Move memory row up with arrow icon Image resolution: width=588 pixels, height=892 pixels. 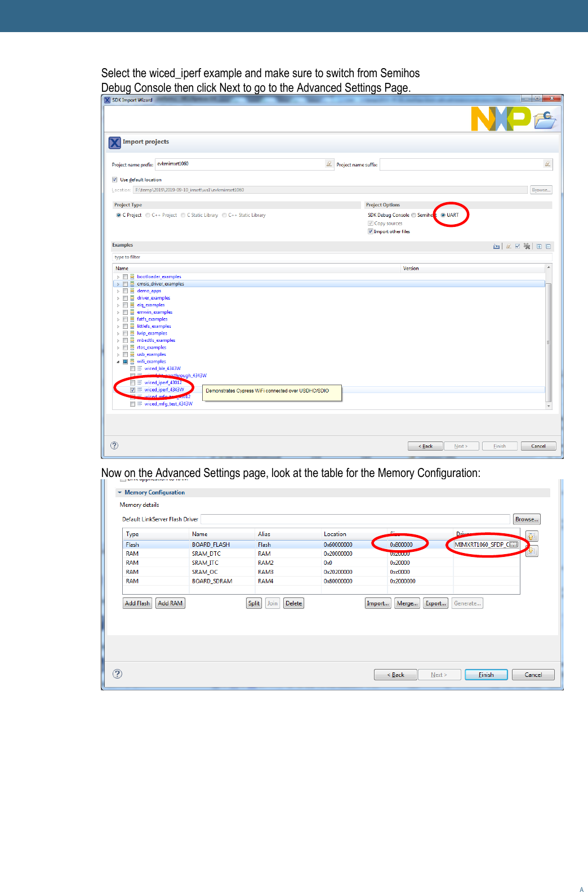[532, 537]
